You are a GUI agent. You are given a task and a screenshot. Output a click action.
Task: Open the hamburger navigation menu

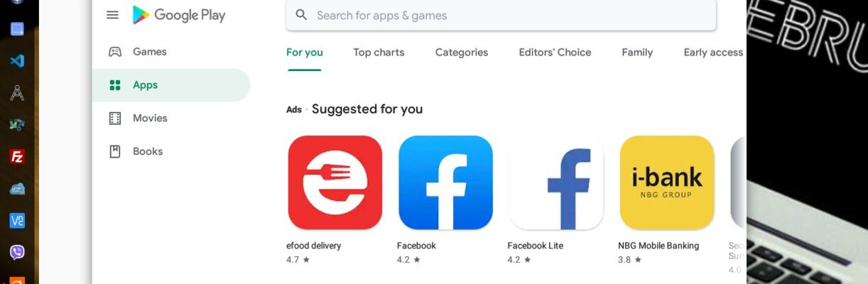coord(112,15)
